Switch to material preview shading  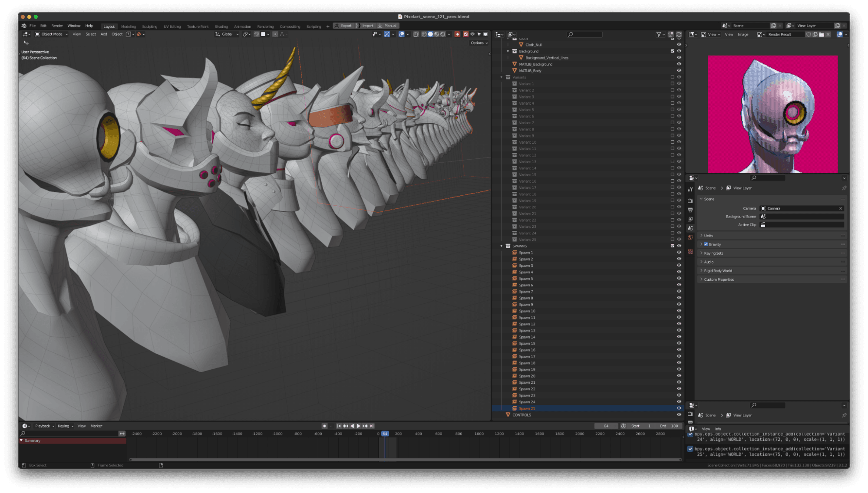point(436,34)
